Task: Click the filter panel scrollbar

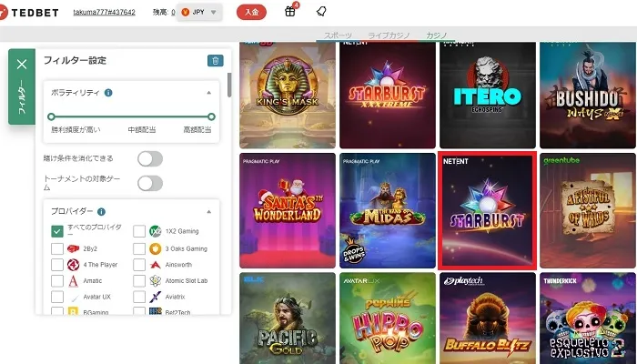Action: [x=229, y=85]
